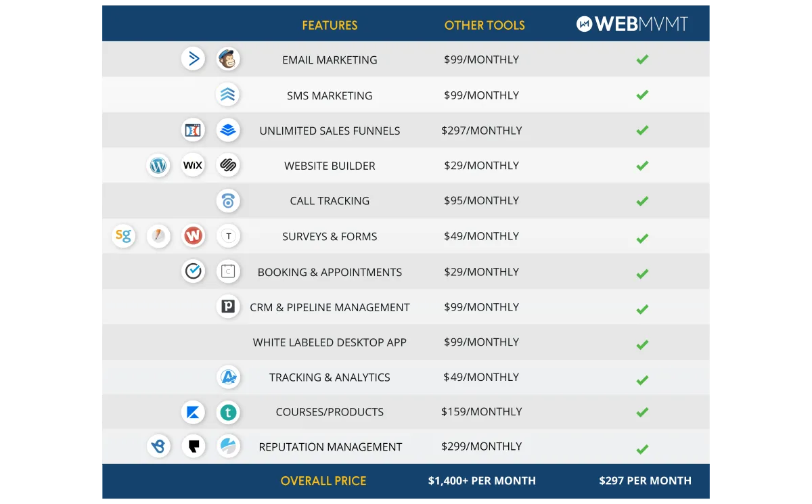This screenshot has width=812, height=504.
Task: Click the ActiveCampaign arrow icon
Action: pos(193,60)
